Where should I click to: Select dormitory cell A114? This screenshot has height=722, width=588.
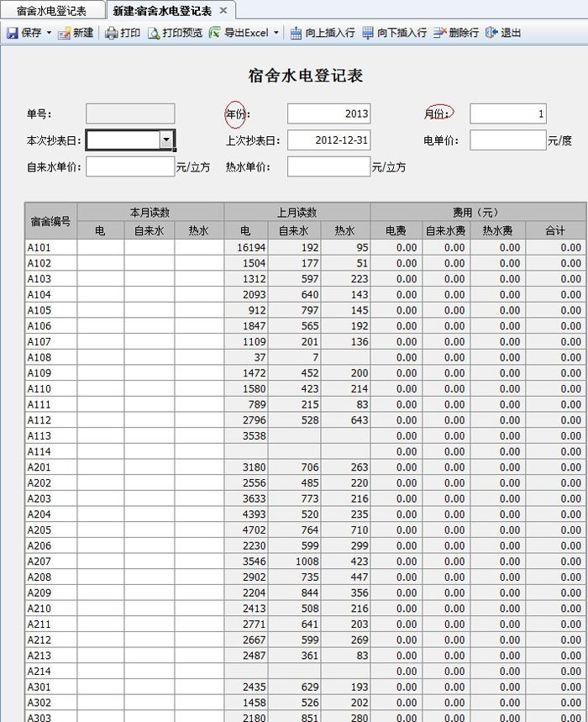[x=51, y=451]
